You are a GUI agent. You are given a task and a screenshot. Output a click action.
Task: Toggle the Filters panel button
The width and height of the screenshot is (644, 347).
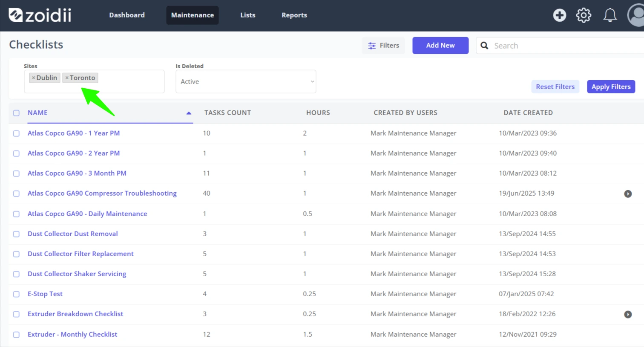click(384, 46)
